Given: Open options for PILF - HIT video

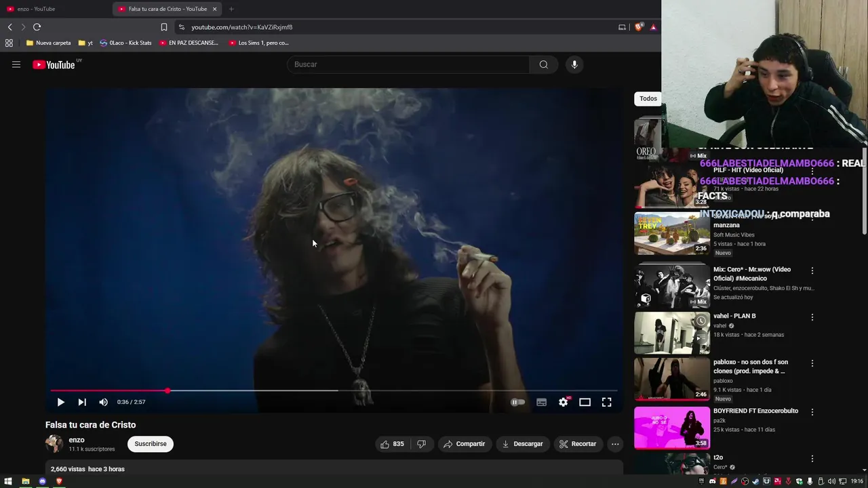Looking at the screenshot, I should pyautogui.click(x=812, y=171).
